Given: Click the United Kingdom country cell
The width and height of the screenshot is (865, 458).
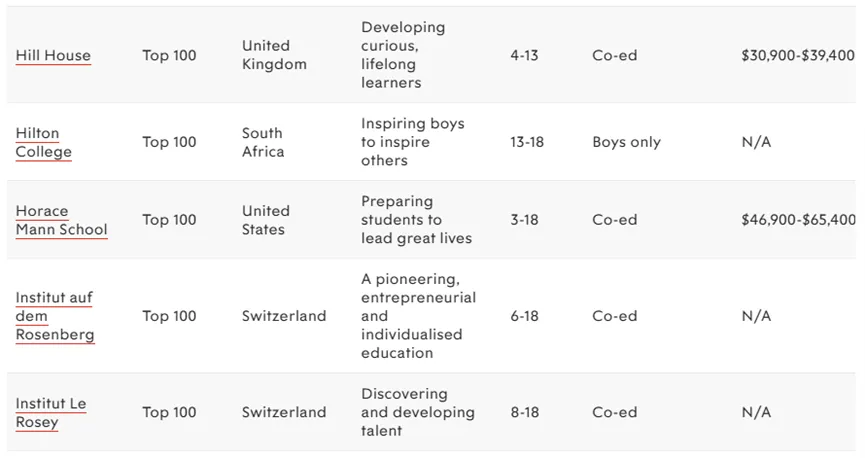Looking at the screenshot, I should (x=273, y=55).
